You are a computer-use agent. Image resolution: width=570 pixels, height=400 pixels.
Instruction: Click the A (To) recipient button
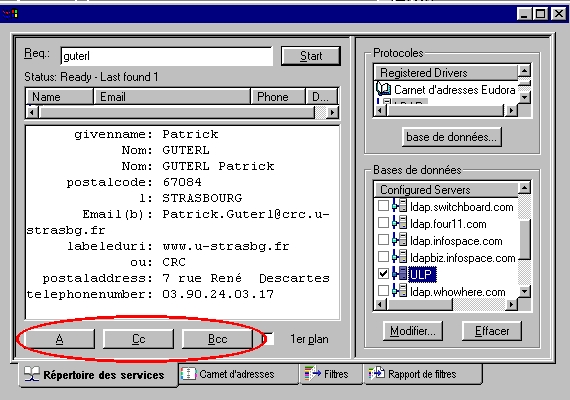pyautogui.click(x=60, y=339)
